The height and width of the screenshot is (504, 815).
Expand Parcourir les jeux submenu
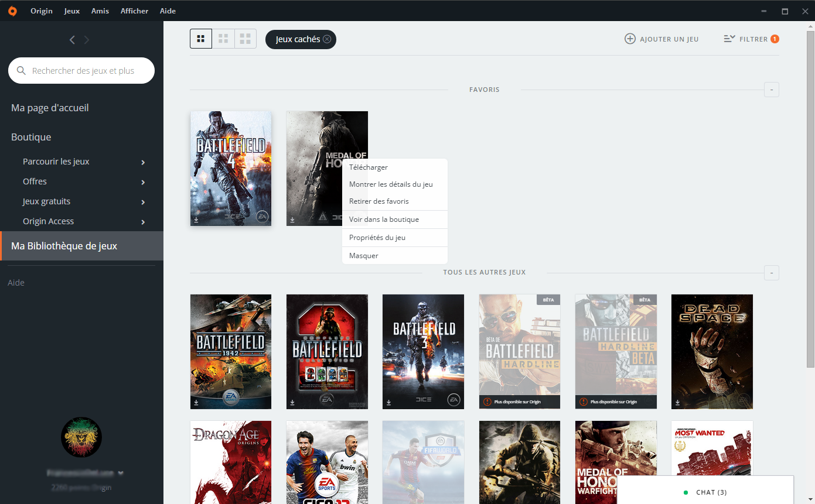point(143,162)
